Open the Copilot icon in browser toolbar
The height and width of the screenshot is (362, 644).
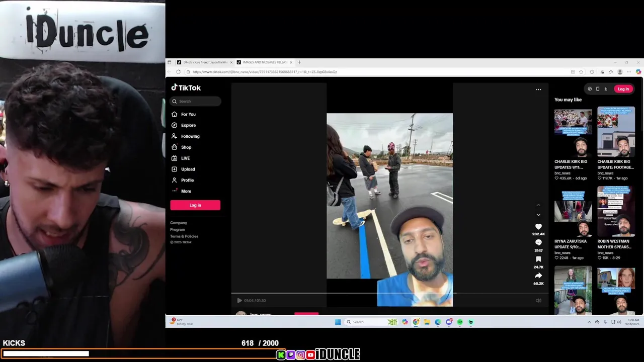(638, 72)
